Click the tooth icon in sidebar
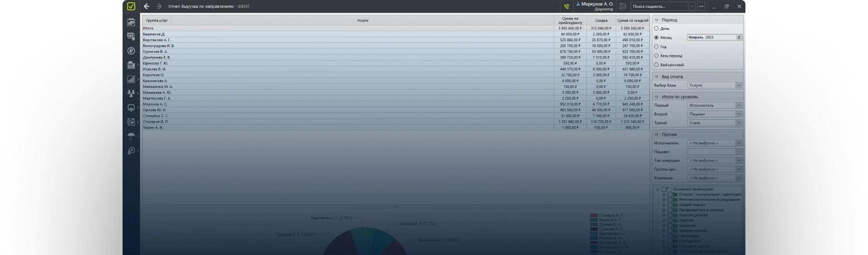The width and height of the screenshot is (868, 255). click(131, 108)
